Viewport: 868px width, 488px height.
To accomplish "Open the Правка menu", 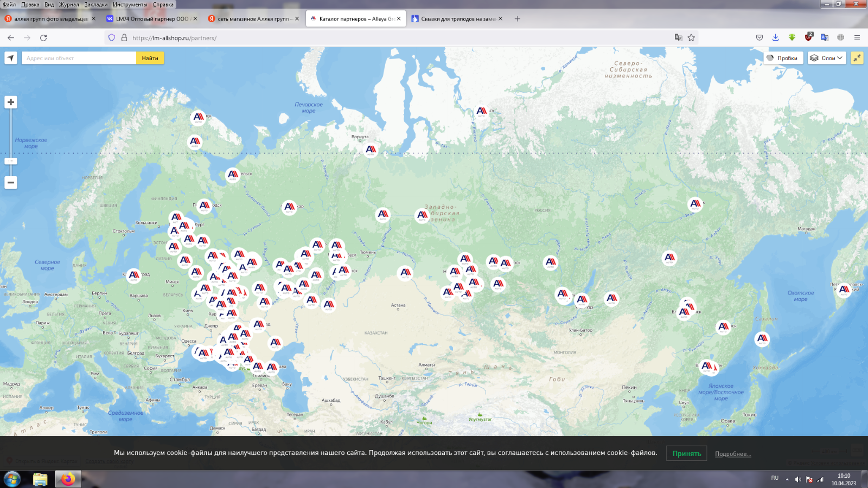I will click(30, 4).
